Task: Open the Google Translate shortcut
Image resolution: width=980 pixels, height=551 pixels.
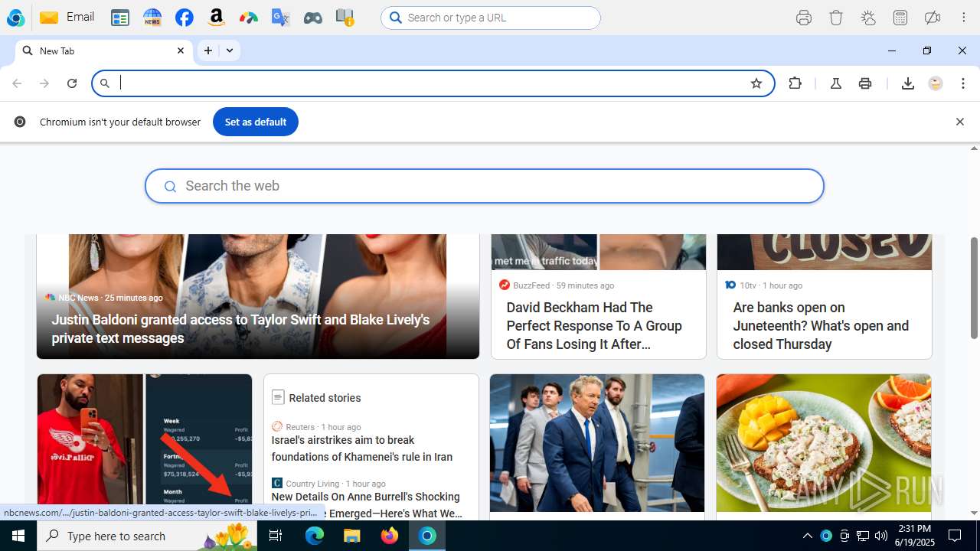Action: tap(280, 18)
